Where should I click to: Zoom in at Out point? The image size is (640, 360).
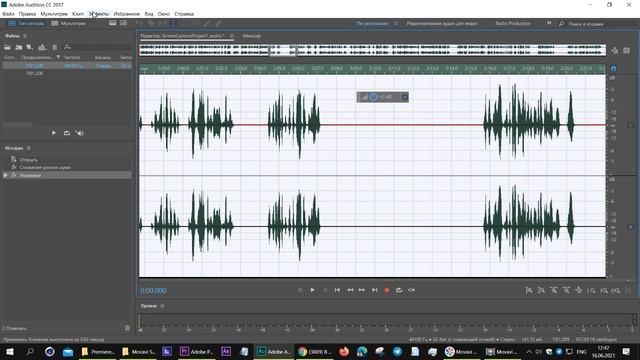pos(604,291)
